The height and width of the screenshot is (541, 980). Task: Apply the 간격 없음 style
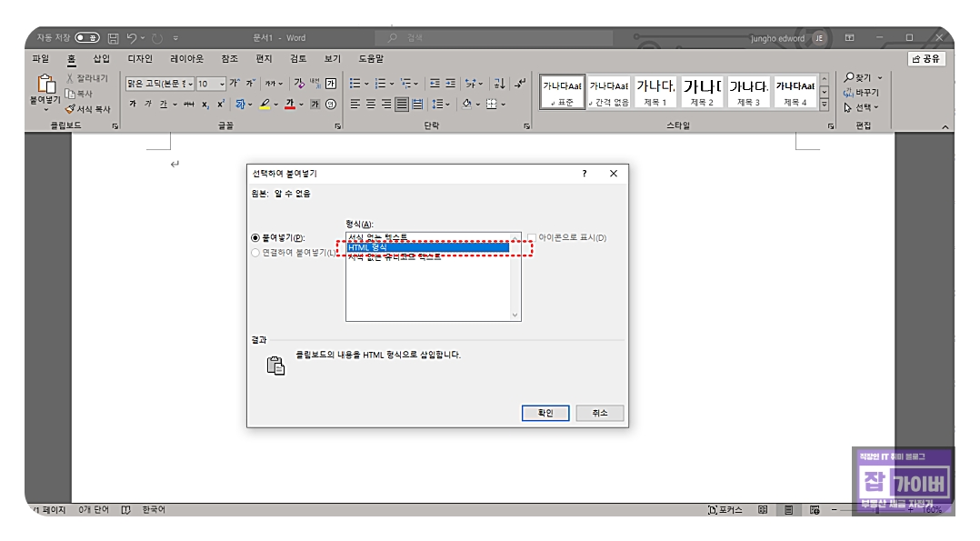[609, 91]
